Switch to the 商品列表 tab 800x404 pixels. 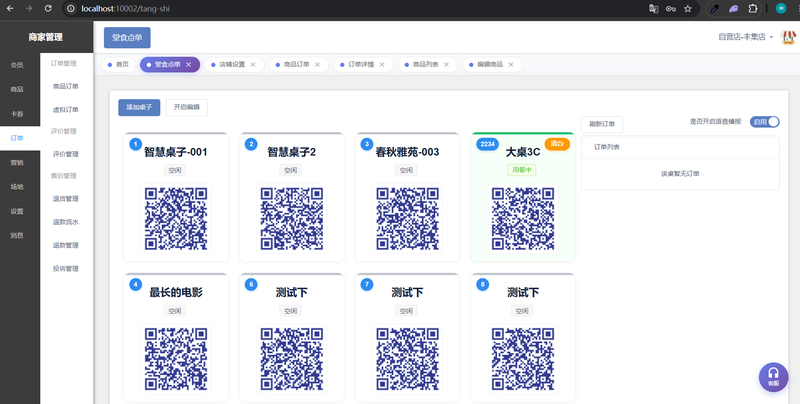point(426,65)
